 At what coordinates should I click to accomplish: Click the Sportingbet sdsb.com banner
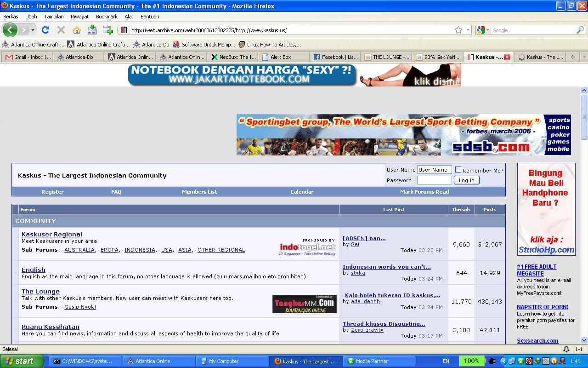coord(404,135)
